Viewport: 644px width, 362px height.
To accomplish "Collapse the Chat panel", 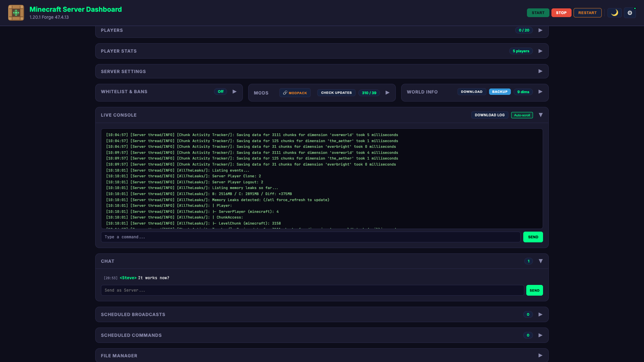I will tap(541, 261).
